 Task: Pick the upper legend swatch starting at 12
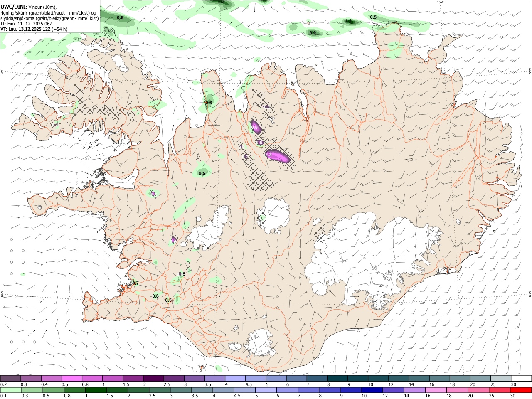398,378
